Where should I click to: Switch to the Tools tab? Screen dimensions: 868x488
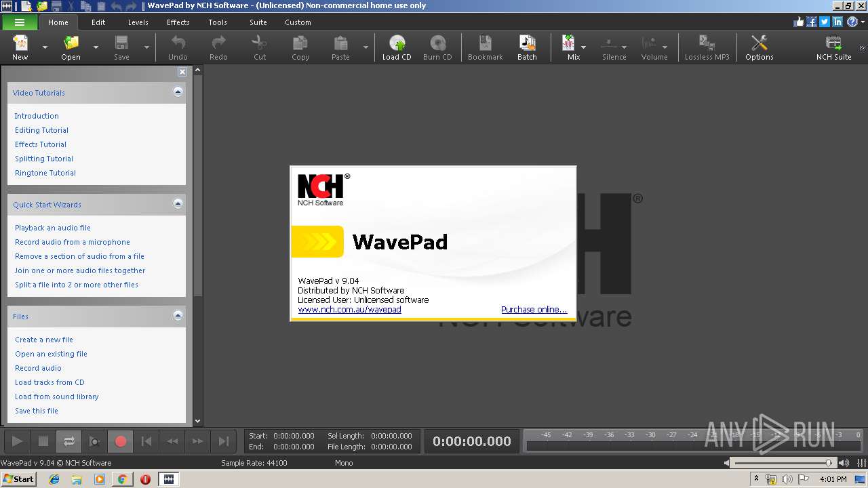218,22
